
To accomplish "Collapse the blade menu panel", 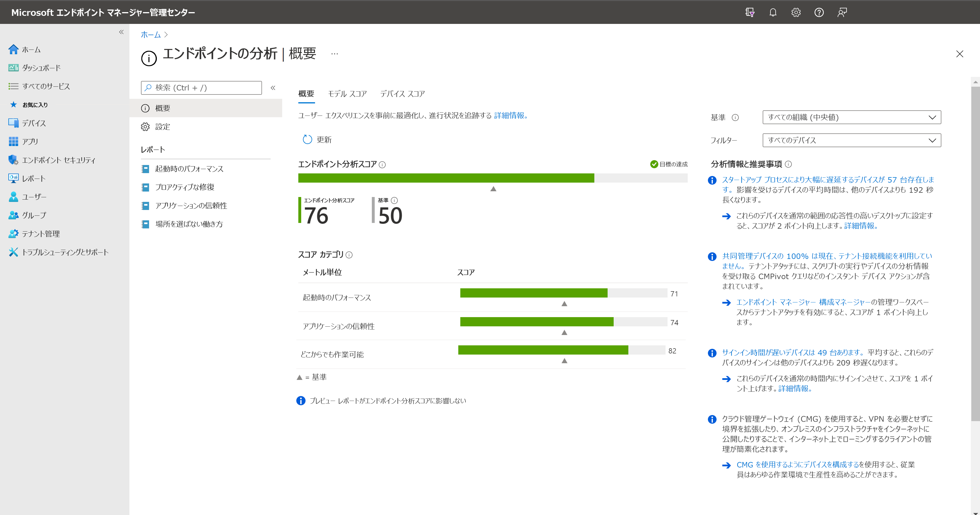I will [273, 88].
